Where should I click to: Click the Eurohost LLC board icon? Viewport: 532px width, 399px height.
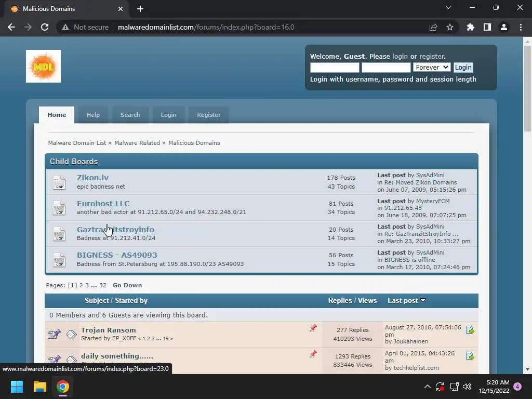pyautogui.click(x=59, y=208)
